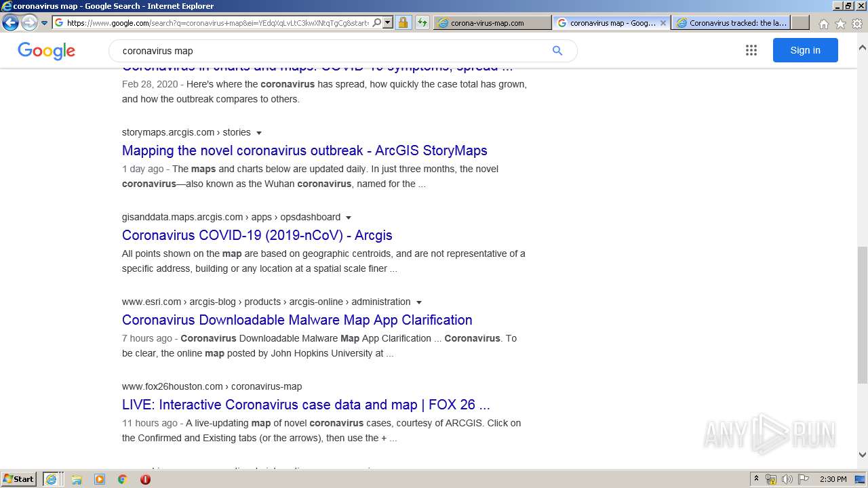Click the vertical scrollbar thumb
Screen dimensions: 868x488
pyautogui.click(x=862, y=315)
